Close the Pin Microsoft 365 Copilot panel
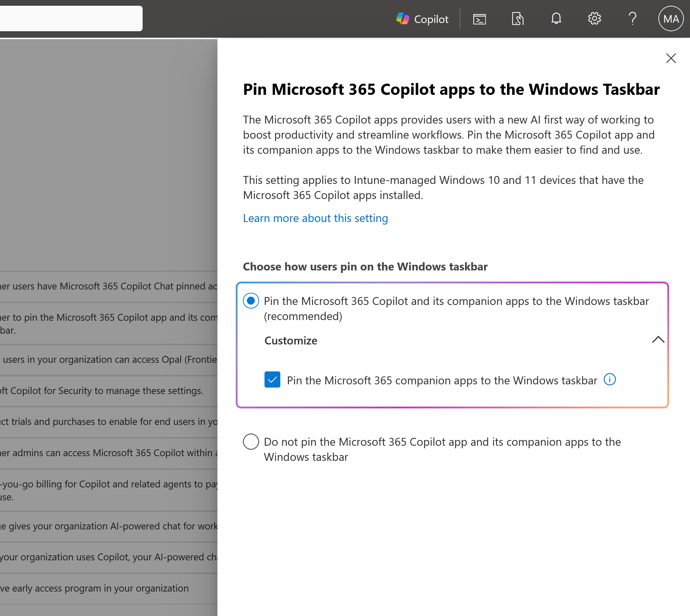The width and height of the screenshot is (690, 616). 671,58
